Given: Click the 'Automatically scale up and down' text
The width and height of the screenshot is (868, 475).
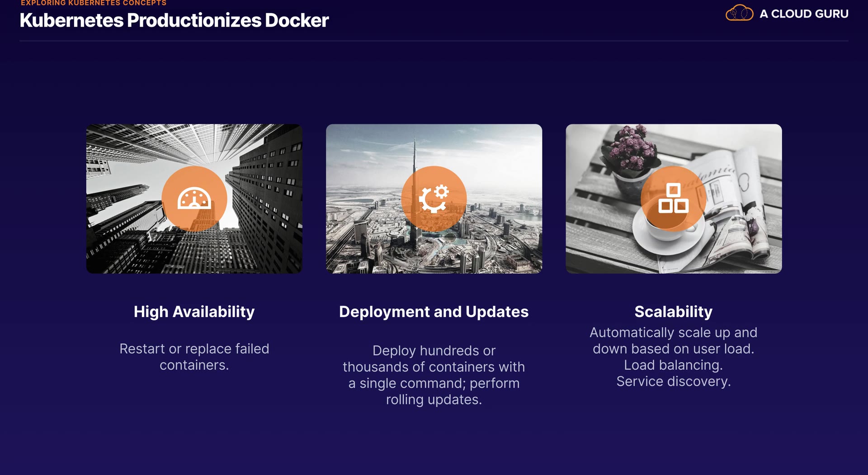Looking at the screenshot, I should [x=673, y=341].
